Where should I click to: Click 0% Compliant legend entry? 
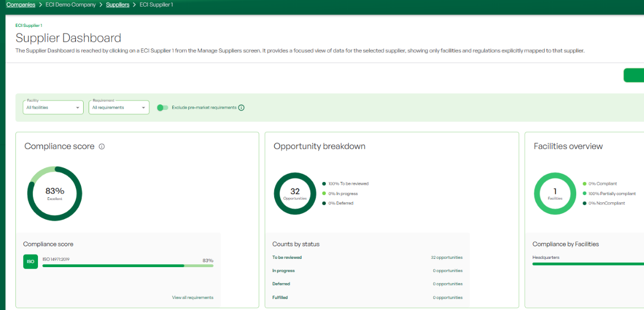[599, 184]
